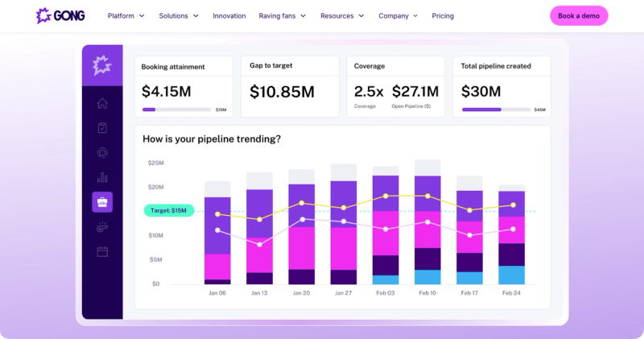Click the Open Pipeline ($) caption
644x339 pixels.
point(411,106)
